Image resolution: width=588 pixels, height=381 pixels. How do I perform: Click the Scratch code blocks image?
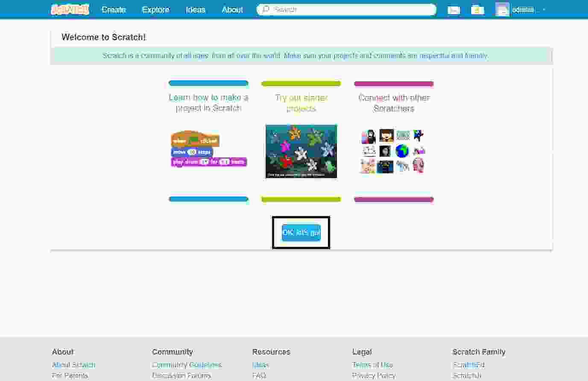(x=209, y=149)
